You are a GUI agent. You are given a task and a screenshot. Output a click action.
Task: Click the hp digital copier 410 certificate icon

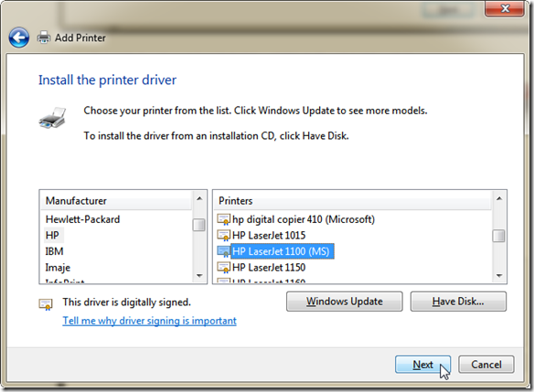coord(224,219)
